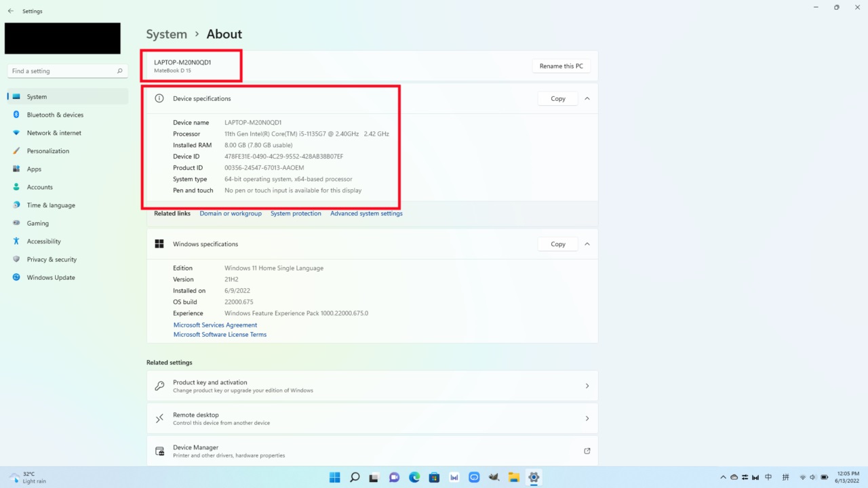Screen dimensions: 868x488
Task: Open taskbar Search
Action: click(x=355, y=477)
